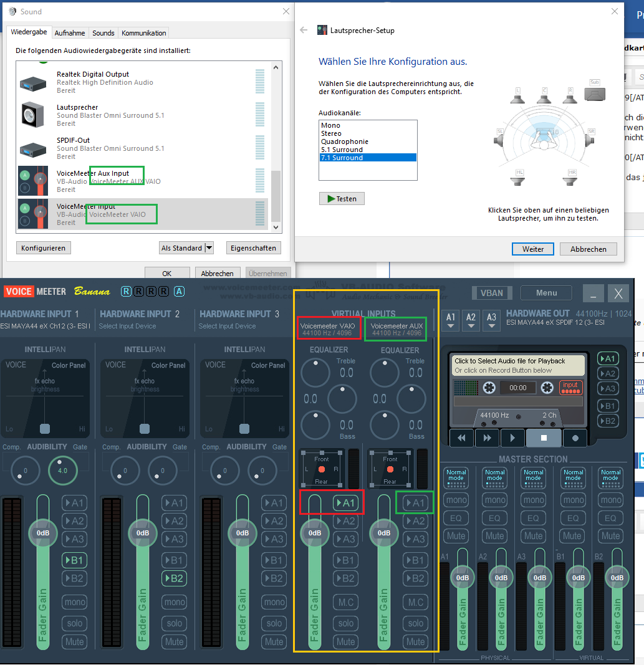
Task: Test the side left SL speaker in the diagram
Action: coord(499,139)
